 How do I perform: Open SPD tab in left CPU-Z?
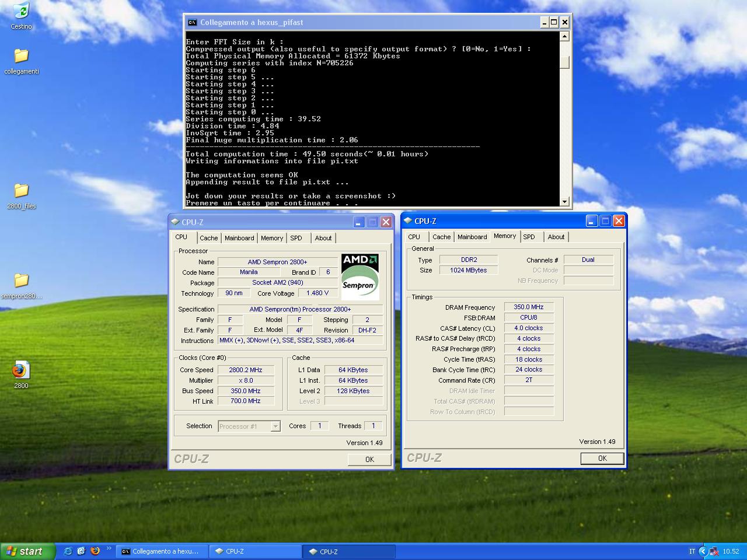[296, 238]
